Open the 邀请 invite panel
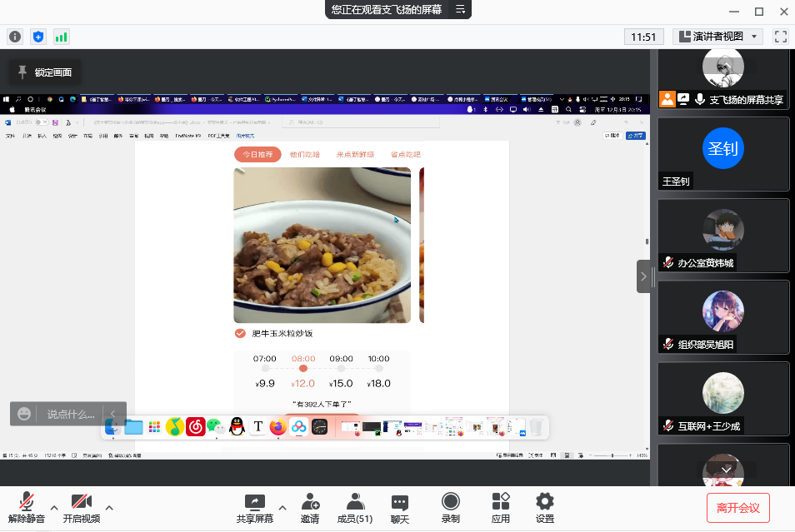The image size is (795, 532). coord(309,506)
